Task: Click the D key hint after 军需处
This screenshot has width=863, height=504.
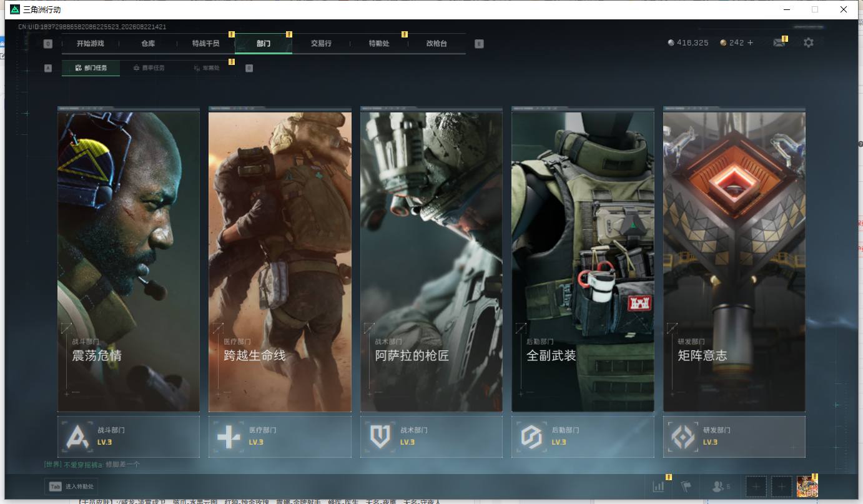Action: click(x=249, y=68)
